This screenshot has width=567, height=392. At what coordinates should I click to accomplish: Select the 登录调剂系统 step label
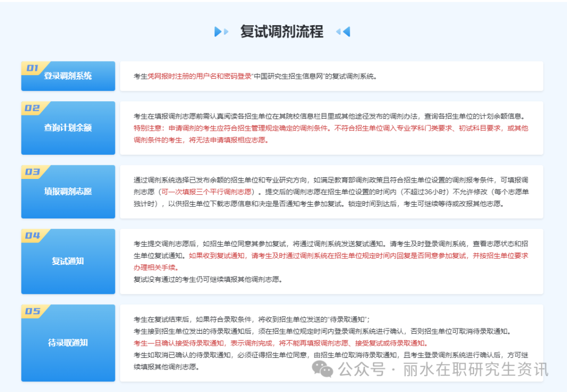point(68,76)
